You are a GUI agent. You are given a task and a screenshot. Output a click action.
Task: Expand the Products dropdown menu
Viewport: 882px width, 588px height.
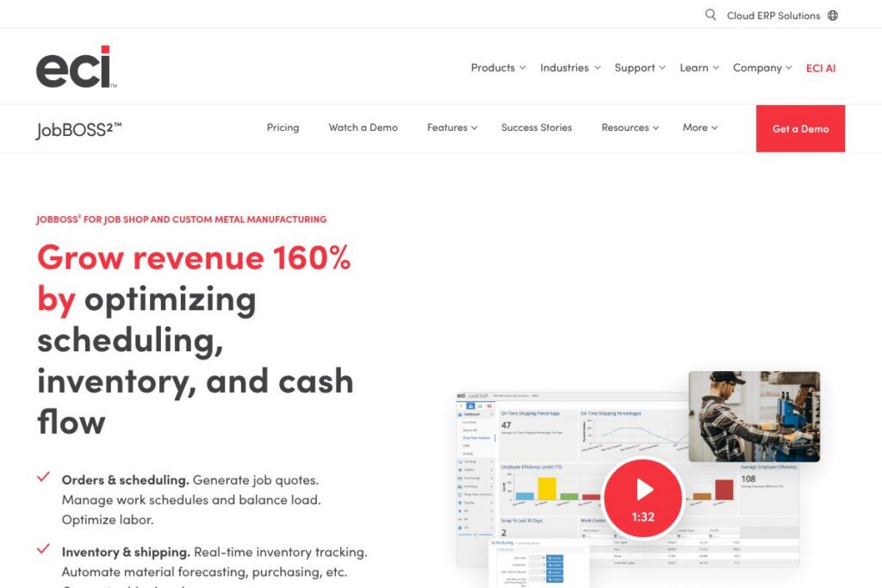point(499,68)
